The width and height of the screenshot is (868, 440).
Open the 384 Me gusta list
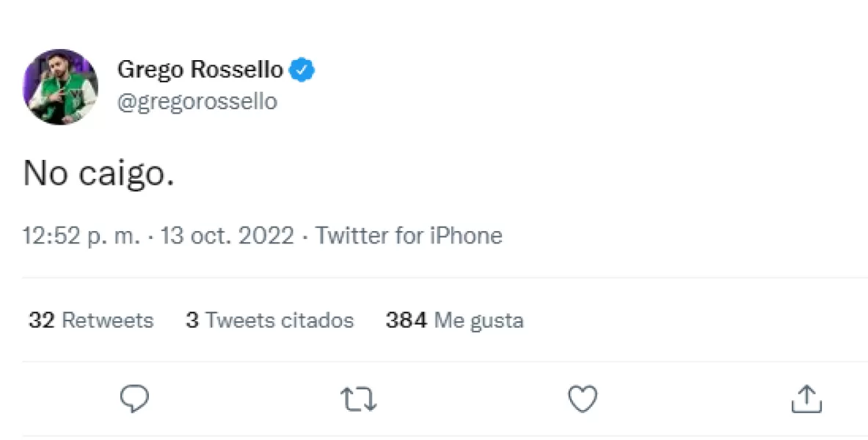pyautogui.click(x=455, y=320)
